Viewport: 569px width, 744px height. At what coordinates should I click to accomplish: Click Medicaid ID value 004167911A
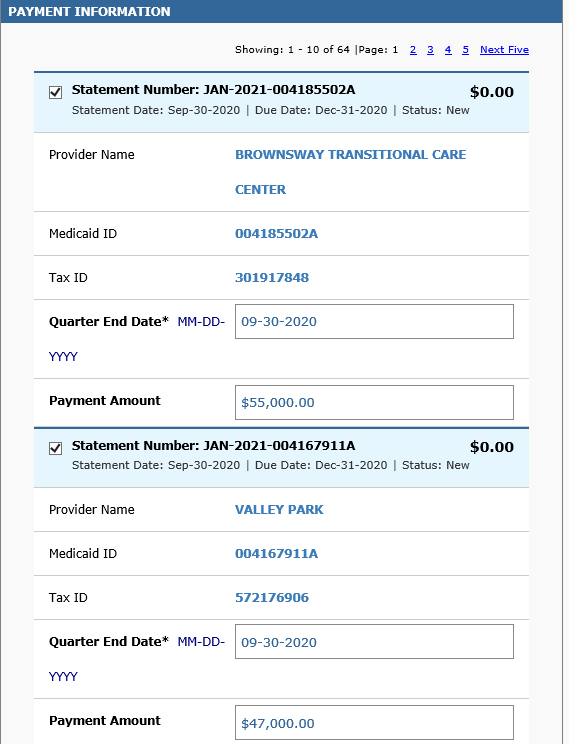click(276, 553)
